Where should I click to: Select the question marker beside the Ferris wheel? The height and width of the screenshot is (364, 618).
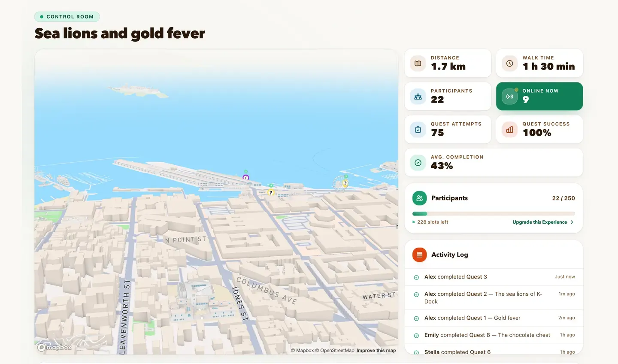(345, 183)
